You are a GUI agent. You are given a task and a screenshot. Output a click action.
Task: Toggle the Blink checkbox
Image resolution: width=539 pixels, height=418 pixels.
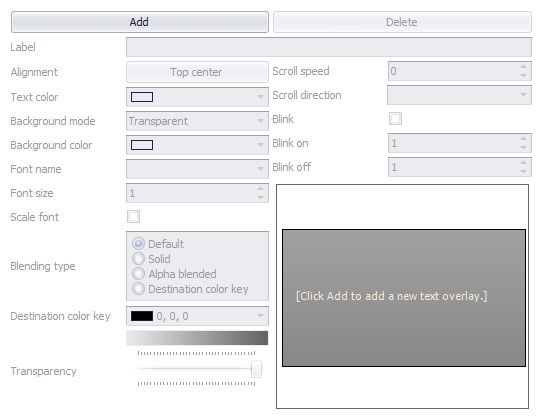(x=395, y=119)
